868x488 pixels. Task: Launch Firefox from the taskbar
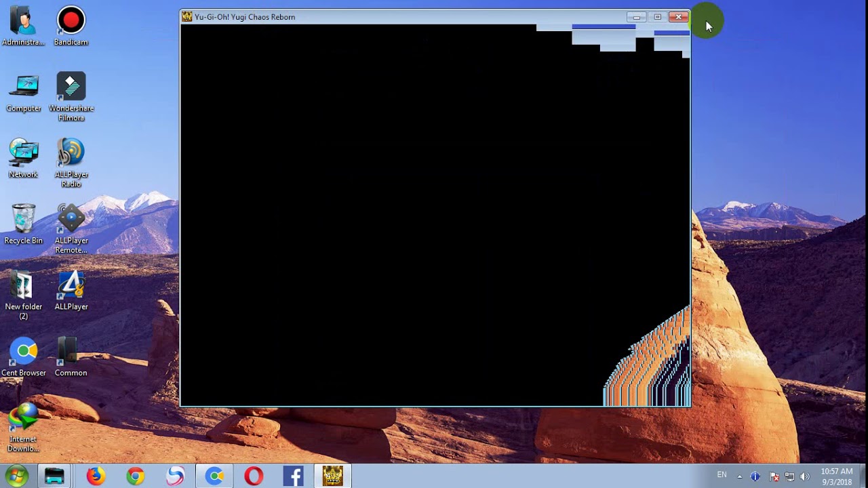point(96,476)
